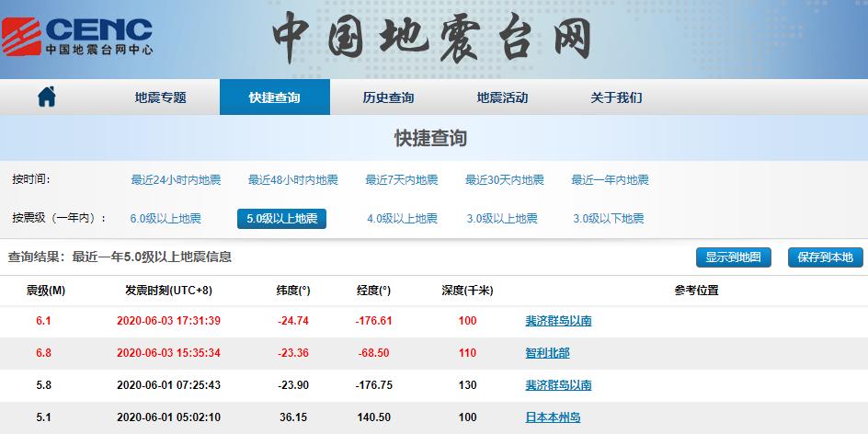Click the 发震时刻(UTC+8) column header

click(169, 291)
